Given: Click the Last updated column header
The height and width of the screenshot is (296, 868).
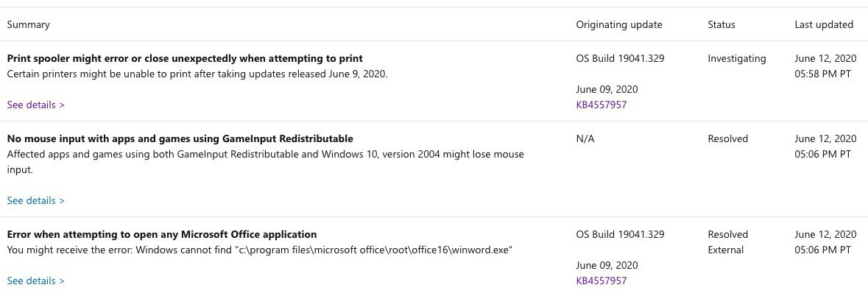Looking at the screenshot, I should coord(824,24).
